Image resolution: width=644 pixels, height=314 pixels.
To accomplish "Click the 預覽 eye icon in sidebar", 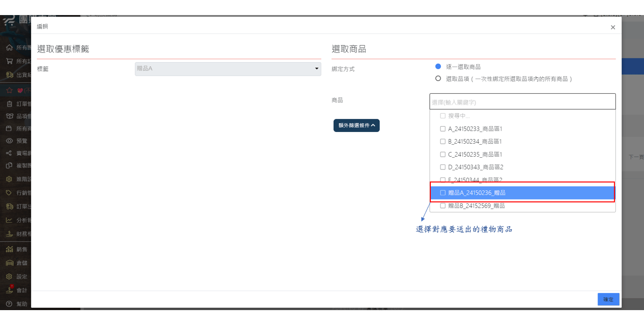I will pos(9,141).
